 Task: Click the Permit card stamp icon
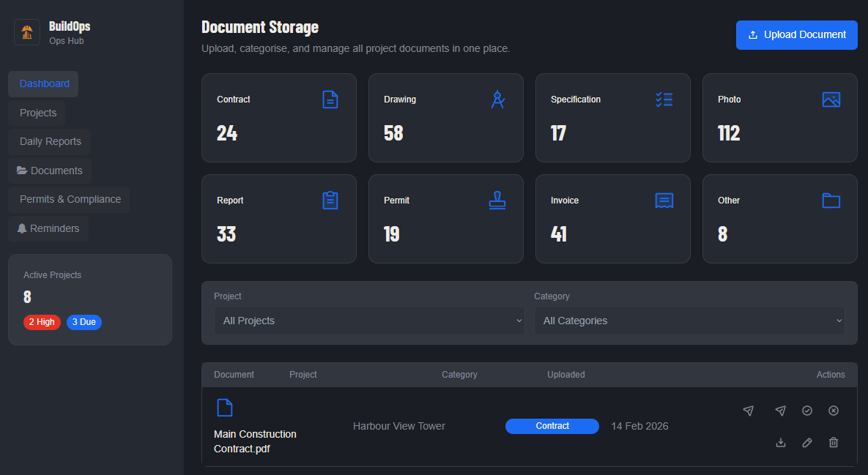click(497, 201)
